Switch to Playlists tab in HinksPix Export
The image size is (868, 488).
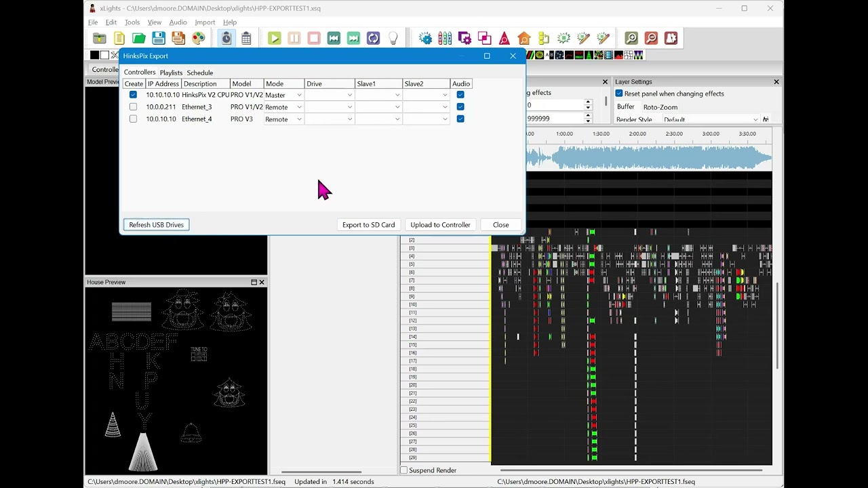click(171, 73)
